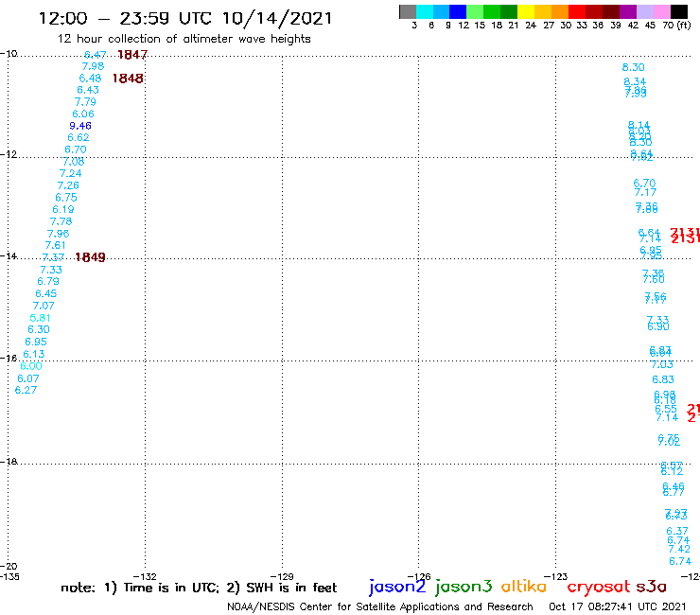Click the 6.06 wave height reading
Viewport: 700px width, 615px height.
click(x=83, y=114)
